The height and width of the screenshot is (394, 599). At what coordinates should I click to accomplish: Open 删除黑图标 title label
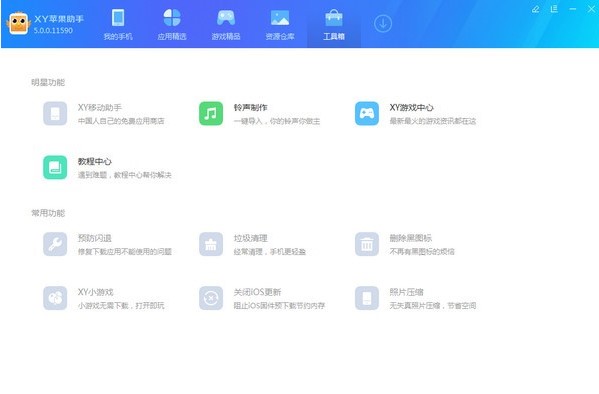[410, 238]
